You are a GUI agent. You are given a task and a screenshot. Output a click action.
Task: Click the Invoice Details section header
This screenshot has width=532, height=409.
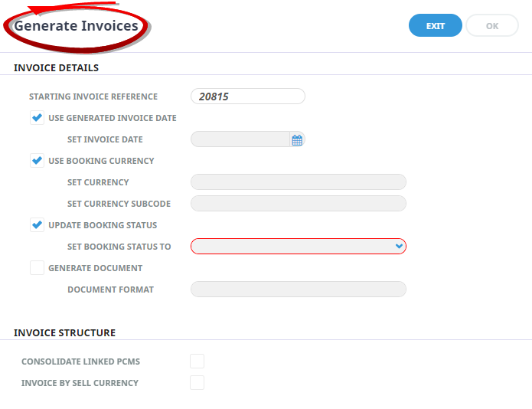click(57, 68)
